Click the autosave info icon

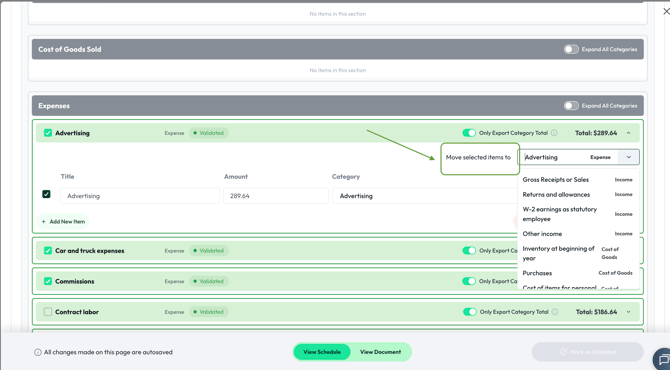click(38, 352)
